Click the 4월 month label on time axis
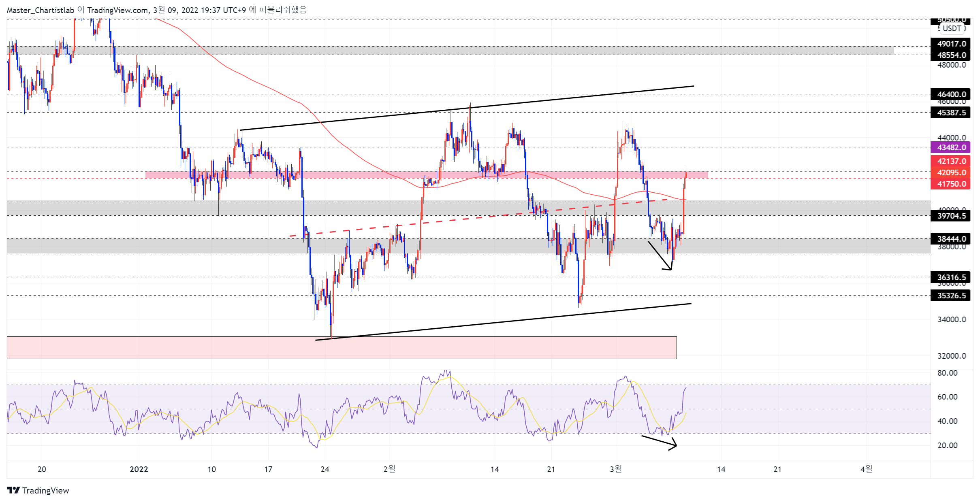The width and height of the screenshot is (980, 502). (x=867, y=469)
